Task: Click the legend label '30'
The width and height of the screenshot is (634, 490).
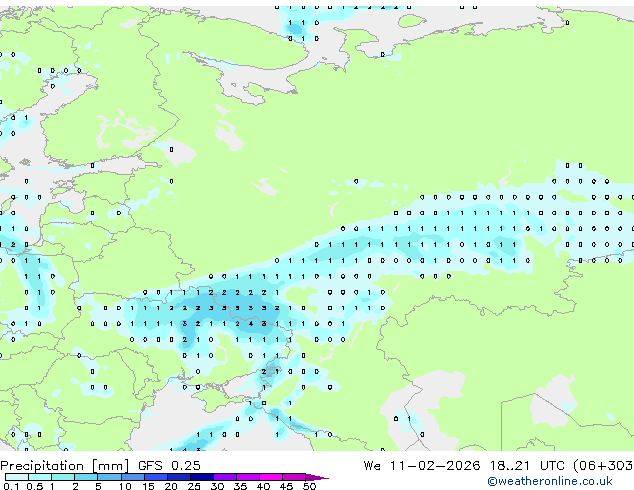Action: tap(217, 486)
